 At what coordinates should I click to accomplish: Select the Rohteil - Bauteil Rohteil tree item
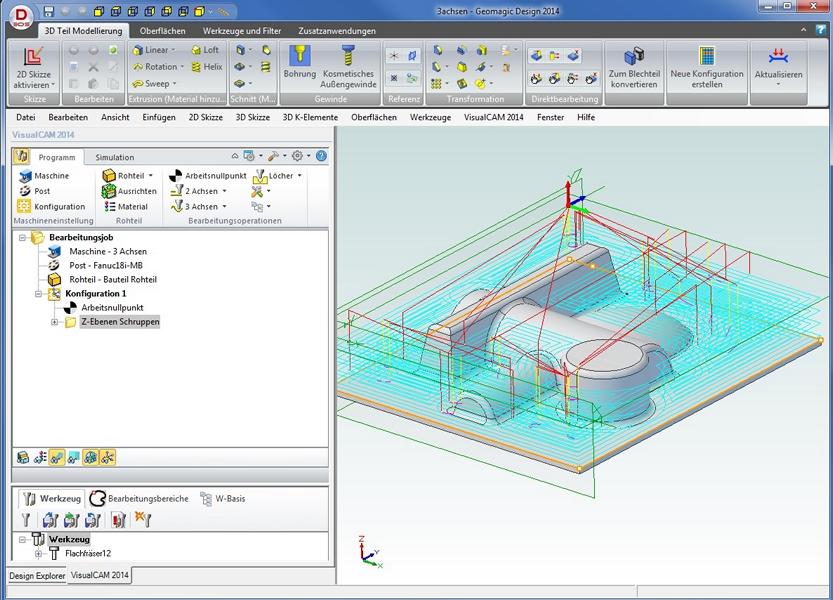[x=113, y=279]
